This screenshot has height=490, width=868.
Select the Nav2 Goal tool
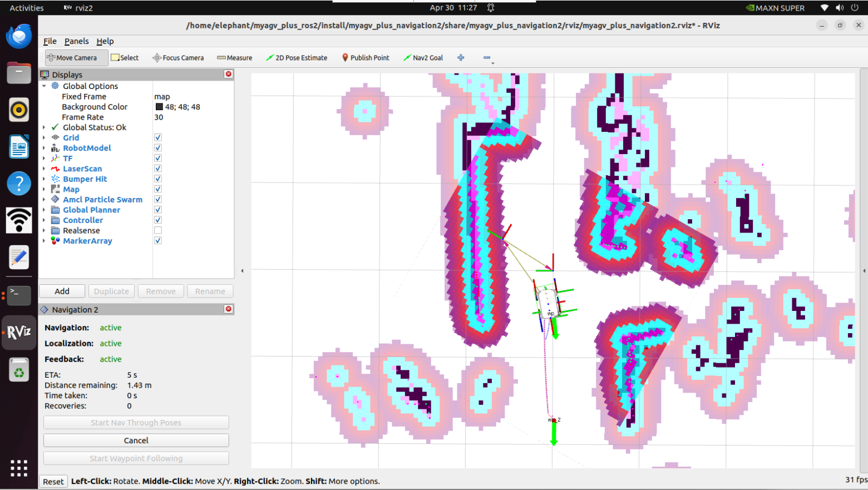(423, 58)
